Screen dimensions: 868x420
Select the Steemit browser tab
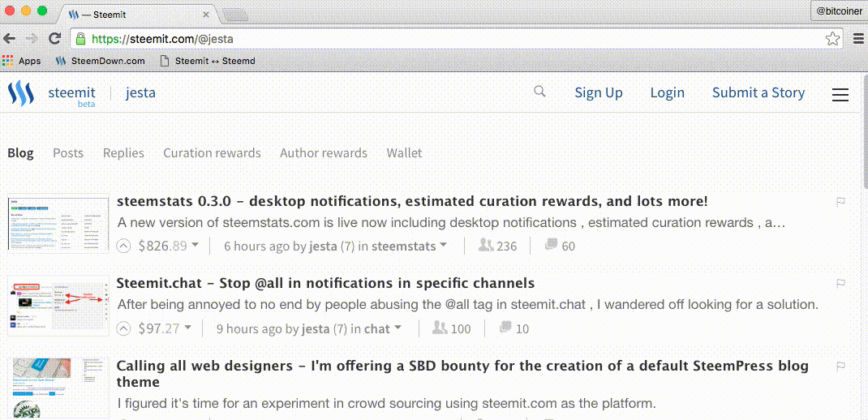[x=139, y=15]
